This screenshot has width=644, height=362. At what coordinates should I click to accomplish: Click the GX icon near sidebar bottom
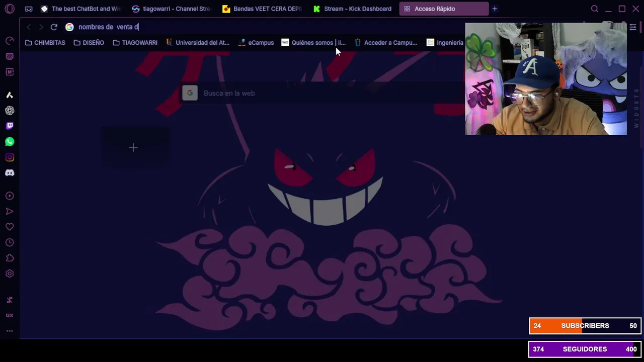(10, 316)
